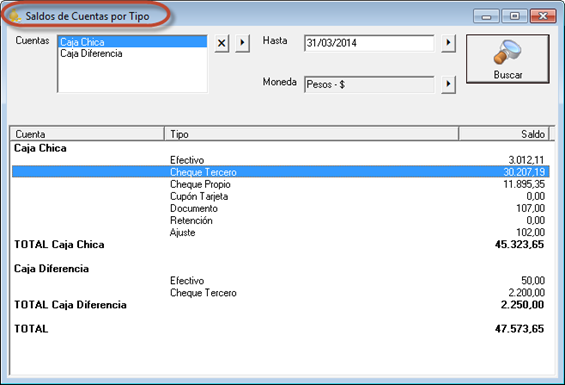Click the total value 2.250,00

pyautogui.click(x=522, y=305)
